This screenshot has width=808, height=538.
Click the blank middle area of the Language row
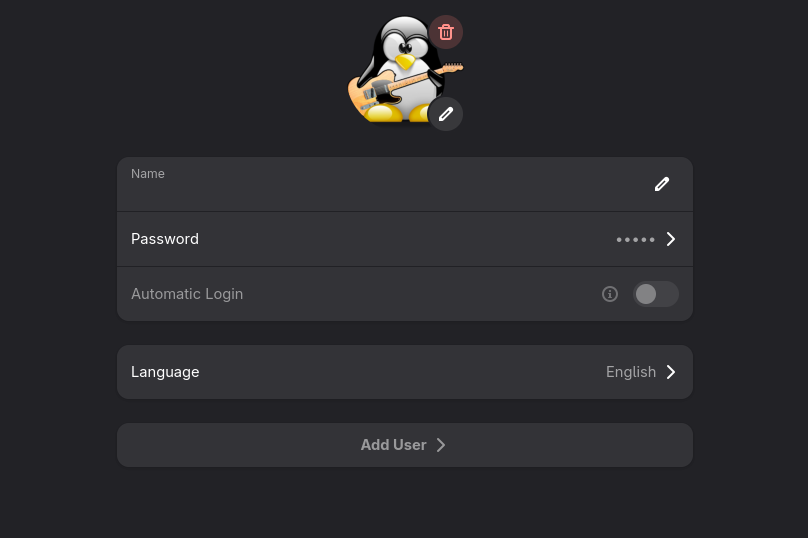pos(400,372)
